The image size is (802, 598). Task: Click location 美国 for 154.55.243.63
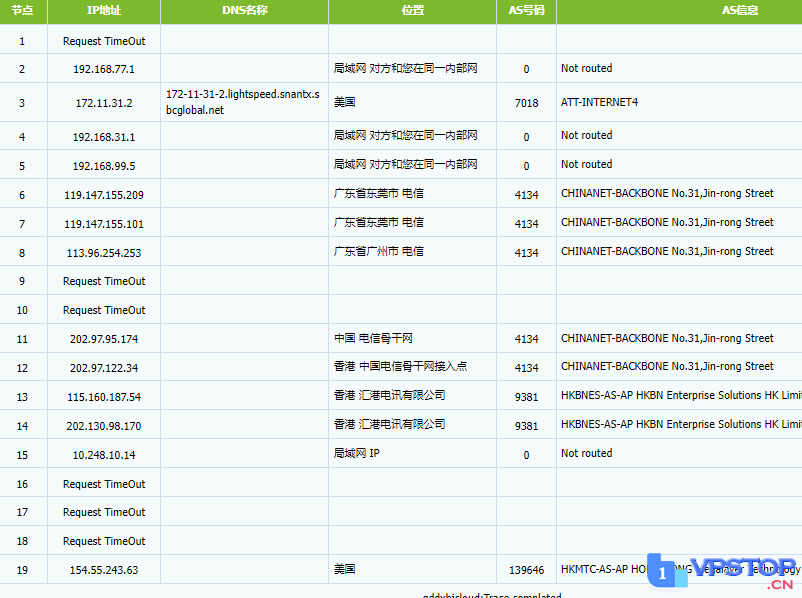[344, 569]
